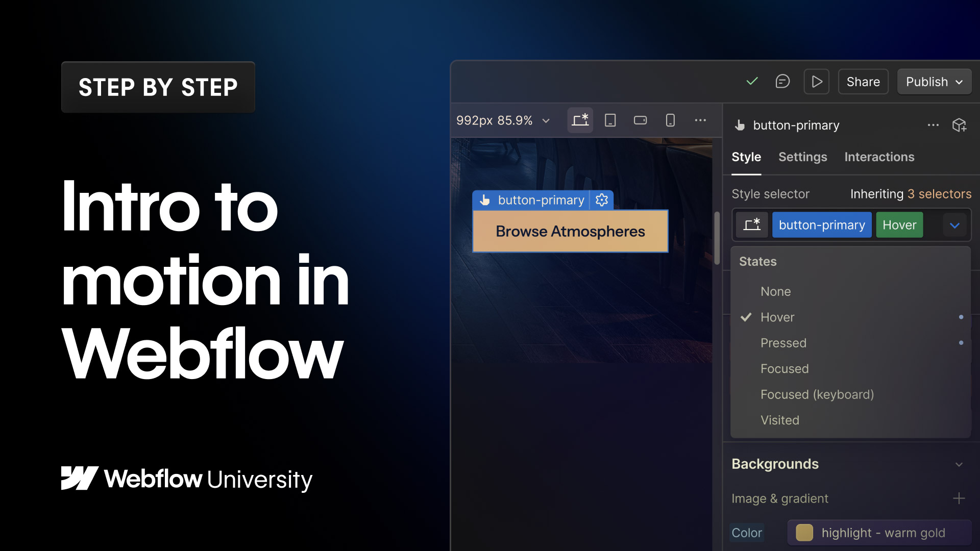Select the Pressed state
This screenshot has height=551, width=980.
[783, 343]
